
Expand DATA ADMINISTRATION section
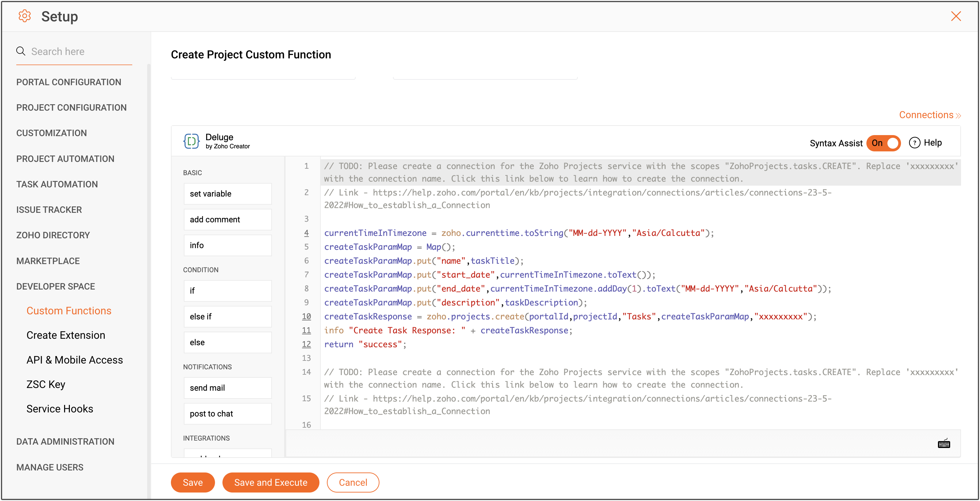coord(65,442)
